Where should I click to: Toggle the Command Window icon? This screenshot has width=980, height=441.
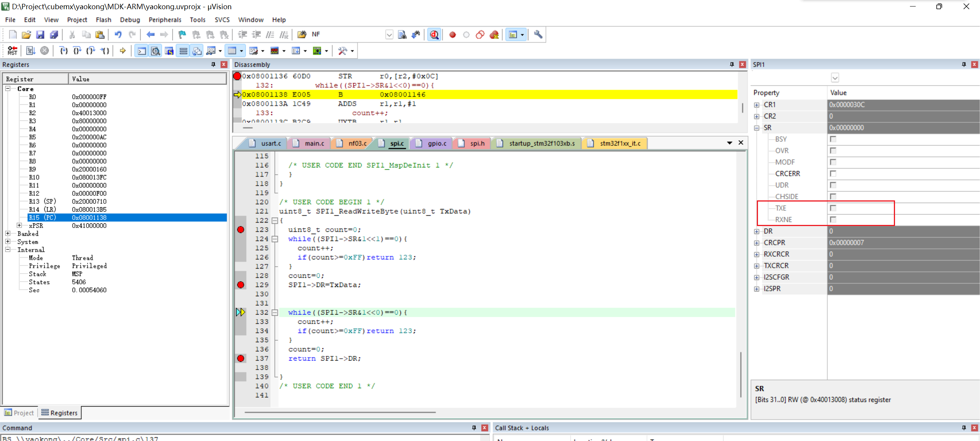[142, 51]
